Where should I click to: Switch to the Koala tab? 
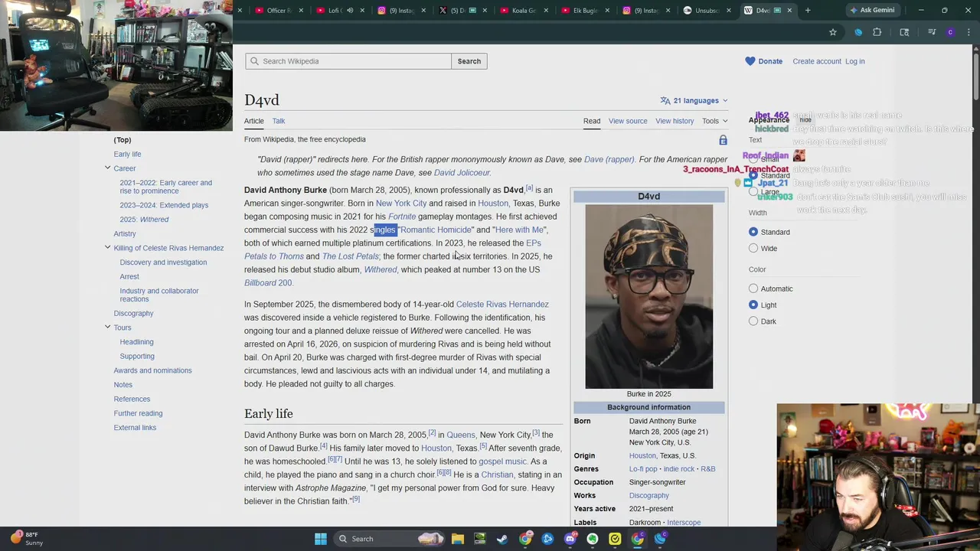[x=523, y=10]
